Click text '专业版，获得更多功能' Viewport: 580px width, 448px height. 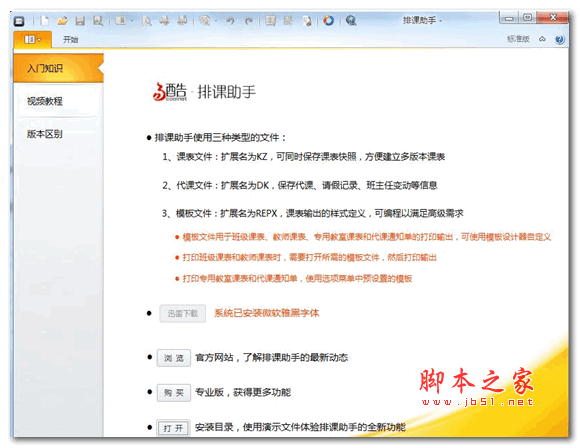243,392
